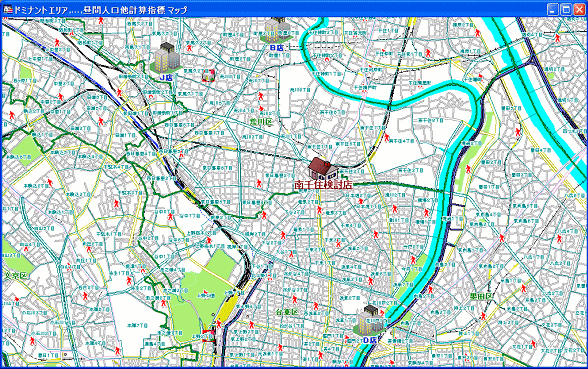This screenshot has width=588, height=369.
Task: Click the red-roofed house icon for 南千住検討店
Action: 323,168
